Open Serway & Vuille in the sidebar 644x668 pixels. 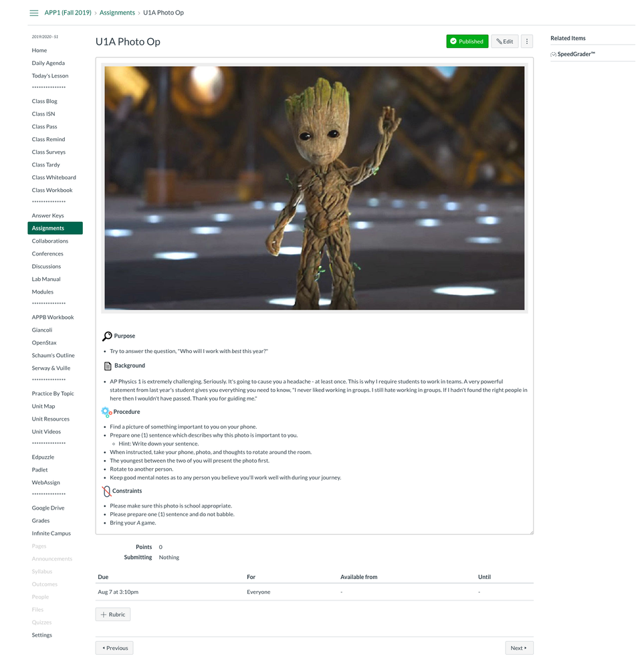[x=51, y=368]
